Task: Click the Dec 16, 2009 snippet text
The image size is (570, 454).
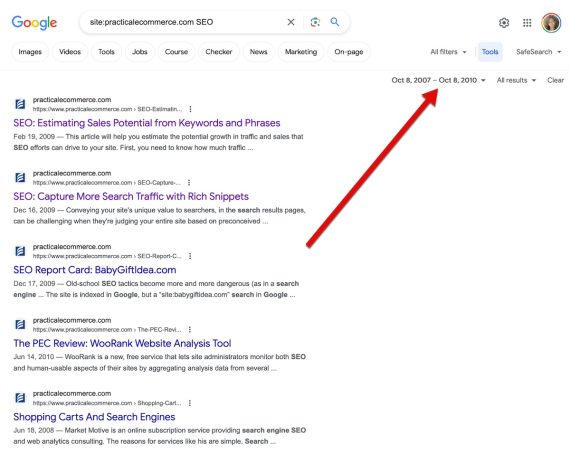Action: [x=160, y=216]
